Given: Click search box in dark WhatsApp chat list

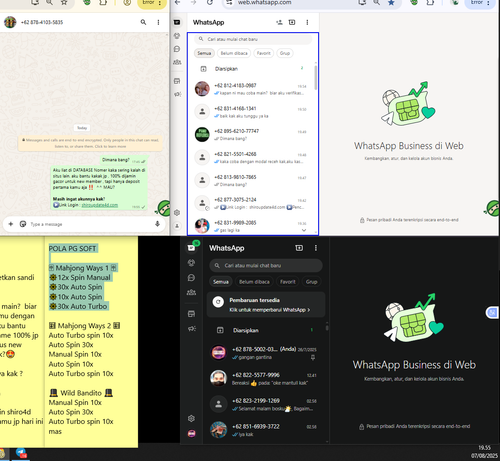Looking at the screenshot, I should pyautogui.click(x=266, y=266).
